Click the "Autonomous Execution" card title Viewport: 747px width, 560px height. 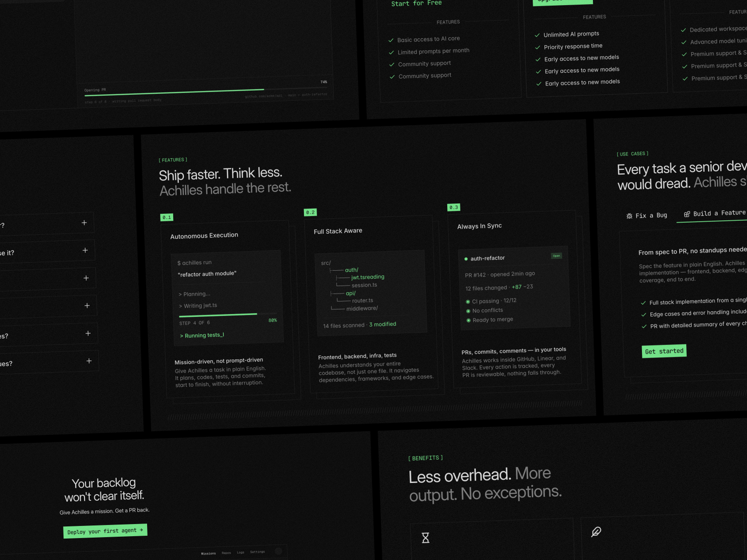(204, 236)
